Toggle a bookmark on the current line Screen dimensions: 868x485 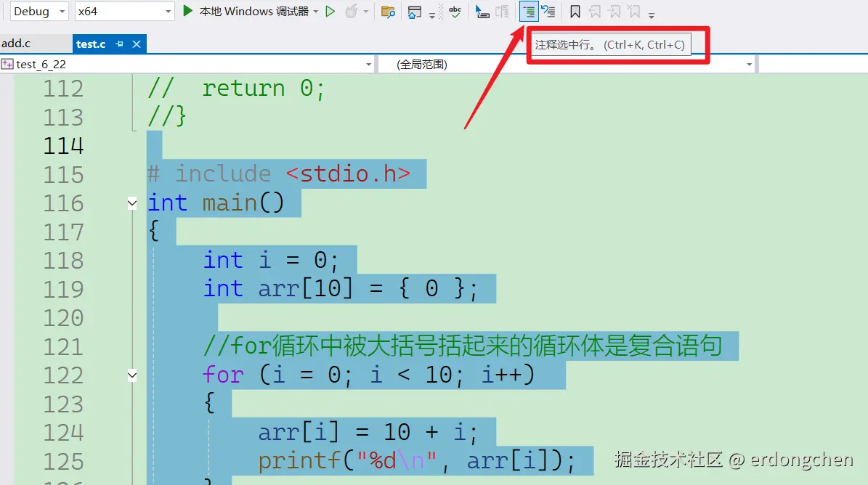point(575,11)
